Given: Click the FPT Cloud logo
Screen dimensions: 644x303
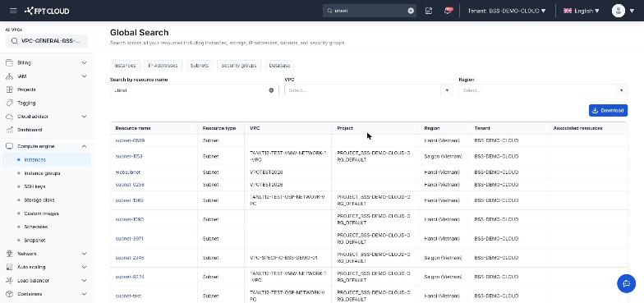Looking at the screenshot, I should click(47, 11).
